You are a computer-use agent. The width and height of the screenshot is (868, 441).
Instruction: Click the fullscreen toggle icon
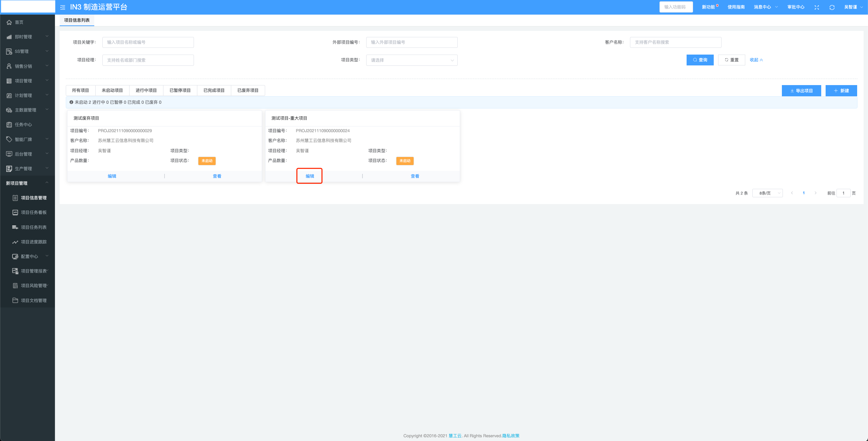click(817, 7)
